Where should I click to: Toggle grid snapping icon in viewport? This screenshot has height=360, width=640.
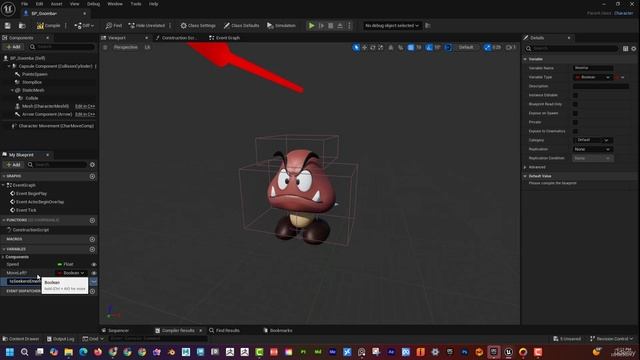pos(411,48)
